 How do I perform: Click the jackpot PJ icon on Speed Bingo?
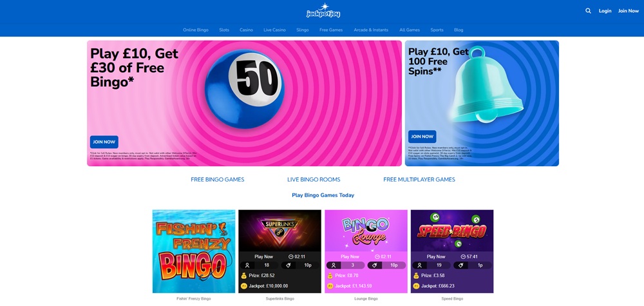click(x=416, y=286)
